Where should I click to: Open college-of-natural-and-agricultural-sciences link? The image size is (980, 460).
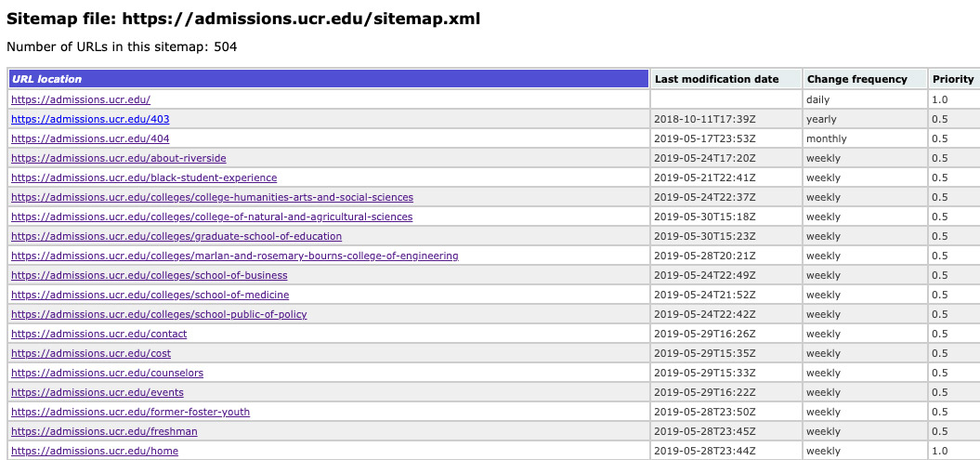pos(212,217)
